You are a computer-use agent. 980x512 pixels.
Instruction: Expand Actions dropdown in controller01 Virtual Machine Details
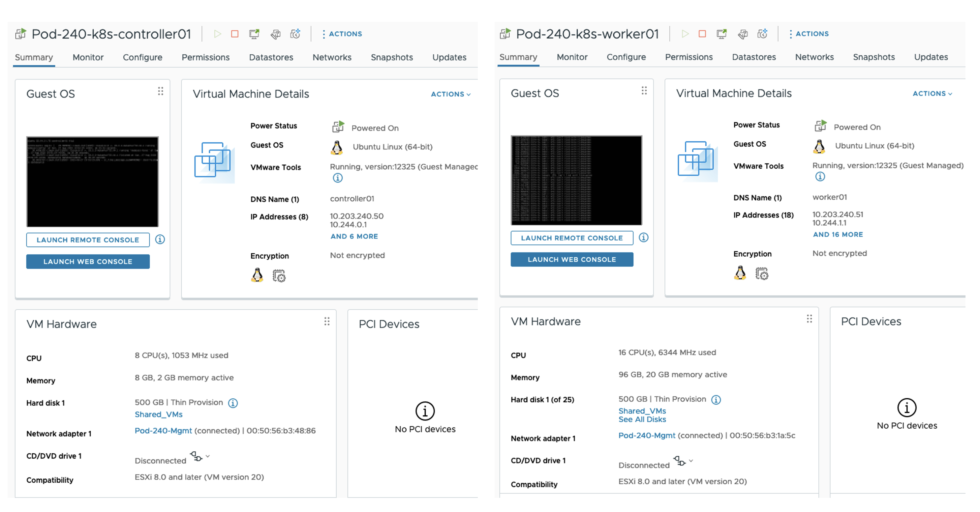pyautogui.click(x=450, y=94)
